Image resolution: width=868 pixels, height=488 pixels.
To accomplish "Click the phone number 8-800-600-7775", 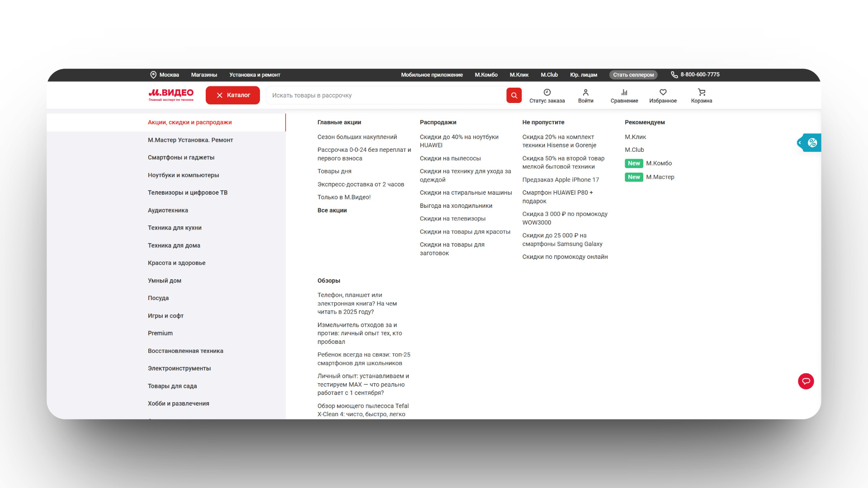I will (699, 75).
